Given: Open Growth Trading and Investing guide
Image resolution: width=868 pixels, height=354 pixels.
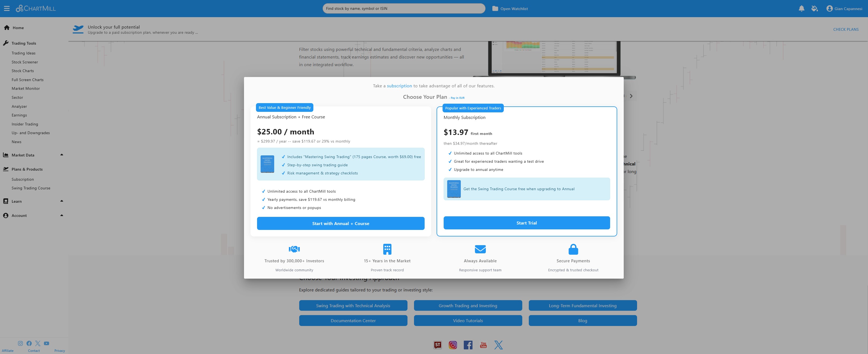Looking at the screenshot, I should (468, 306).
